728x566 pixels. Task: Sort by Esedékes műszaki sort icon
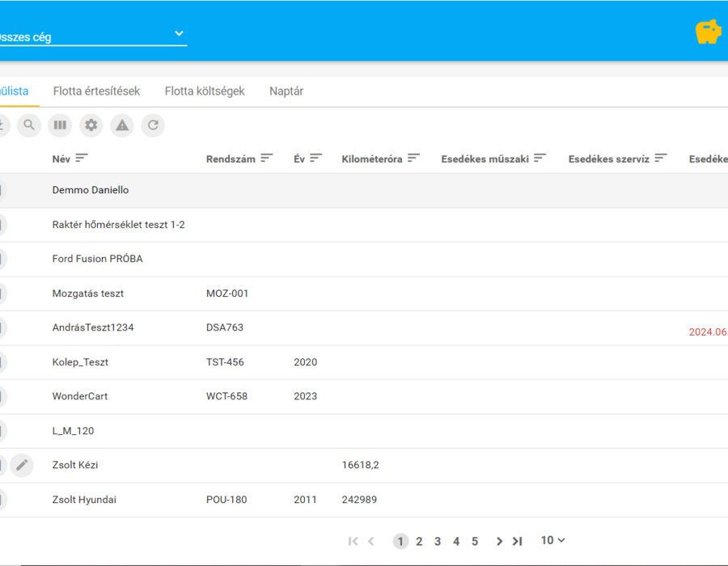pos(540,158)
